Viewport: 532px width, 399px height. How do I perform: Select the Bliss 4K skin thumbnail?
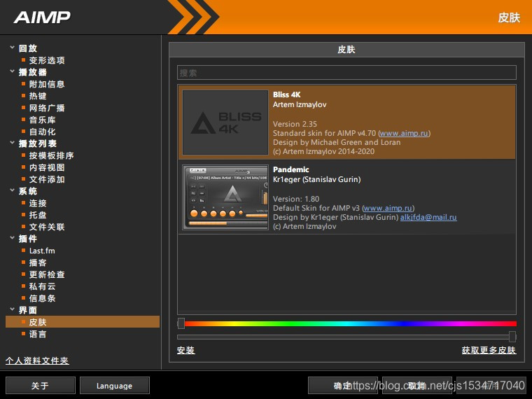(x=225, y=122)
